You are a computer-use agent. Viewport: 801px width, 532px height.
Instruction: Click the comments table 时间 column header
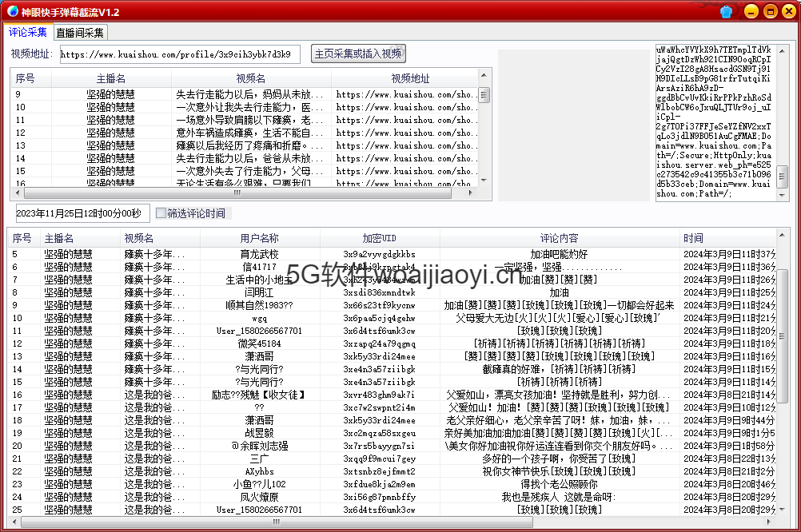point(727,238)
